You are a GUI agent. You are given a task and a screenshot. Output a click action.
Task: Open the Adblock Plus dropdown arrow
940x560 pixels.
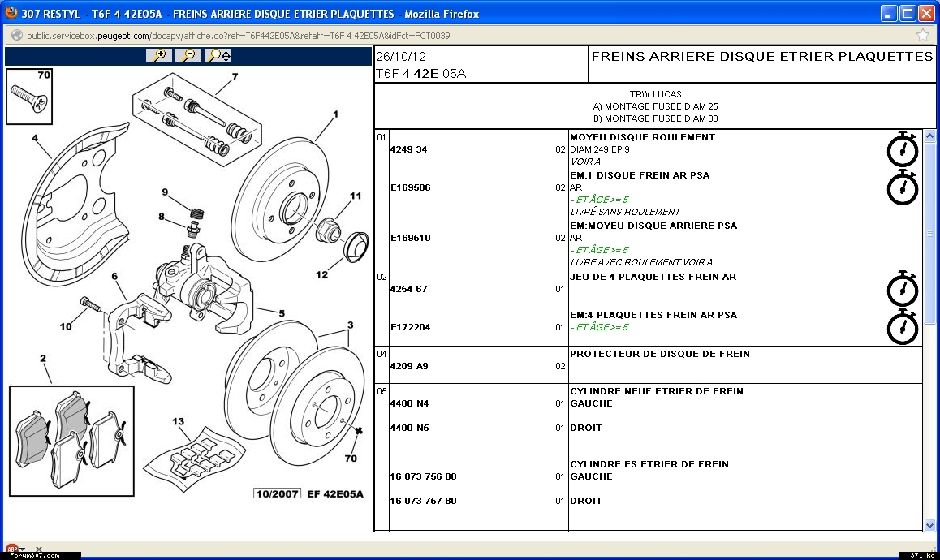tap(22, 550)
